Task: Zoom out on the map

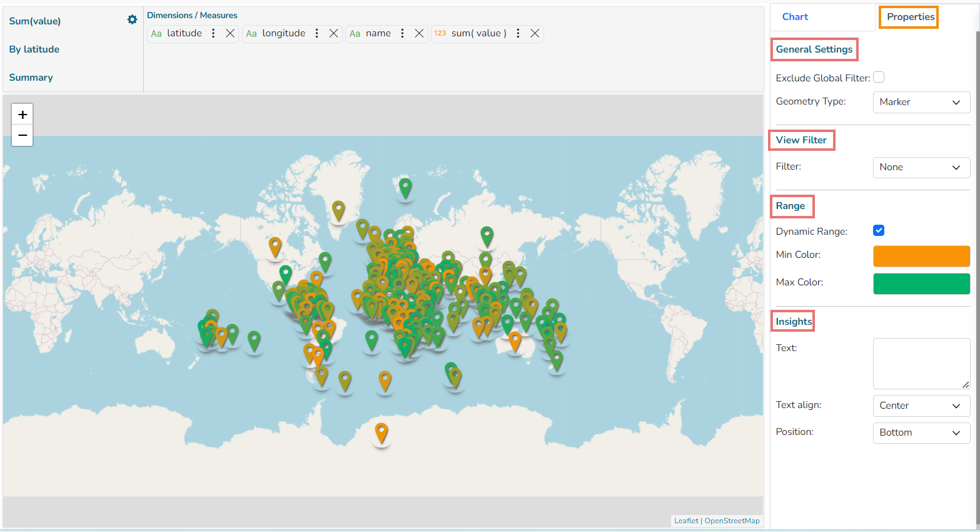Action: (x=23, y=135)
